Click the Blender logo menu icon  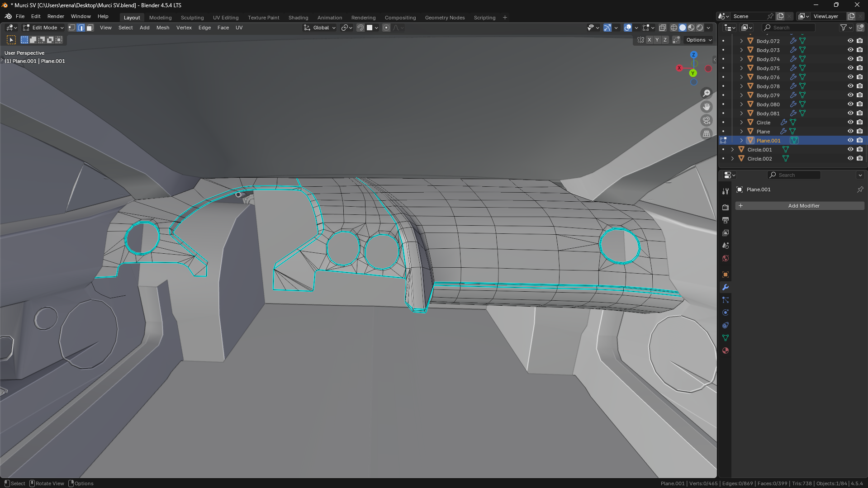(x=8, y=16)
